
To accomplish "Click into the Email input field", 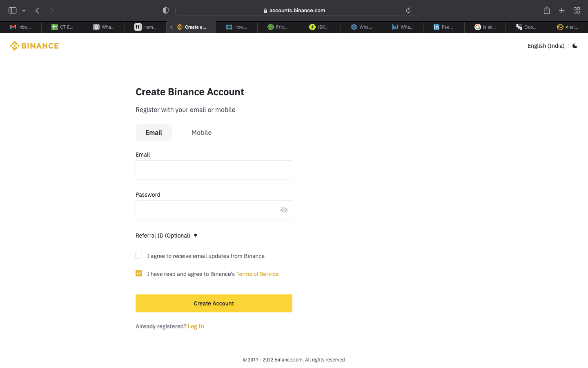I will 214,170.
